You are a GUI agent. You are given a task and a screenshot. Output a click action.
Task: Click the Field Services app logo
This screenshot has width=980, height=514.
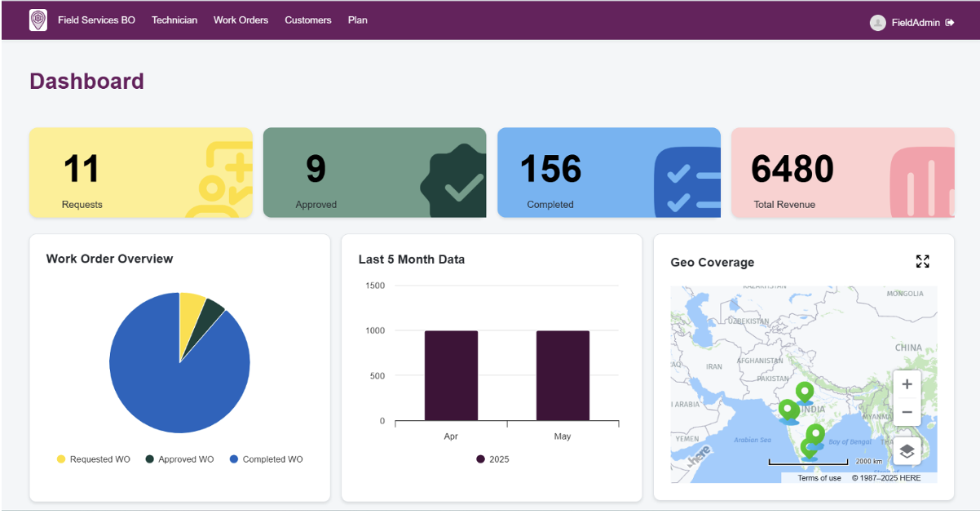coord(38,20)
